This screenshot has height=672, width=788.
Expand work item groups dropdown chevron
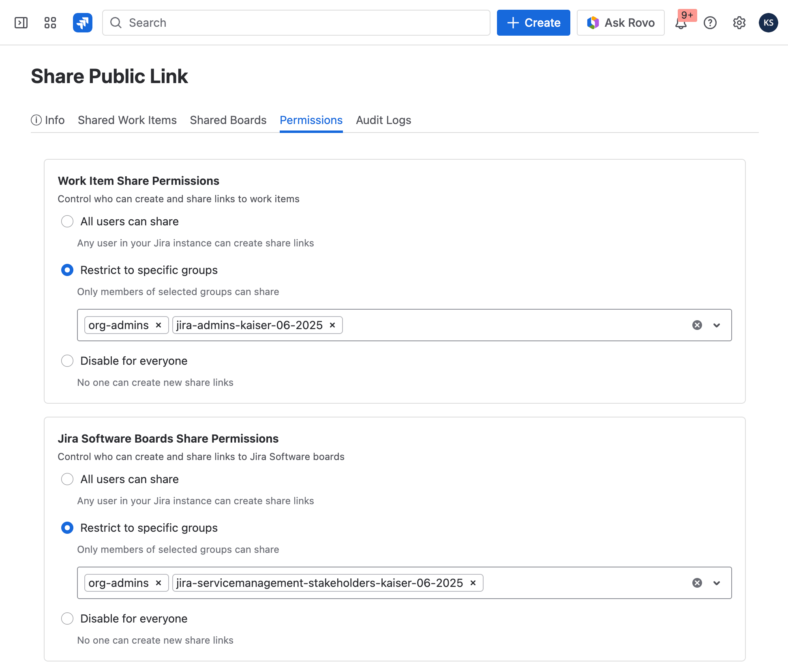click(x=717, y=325)
